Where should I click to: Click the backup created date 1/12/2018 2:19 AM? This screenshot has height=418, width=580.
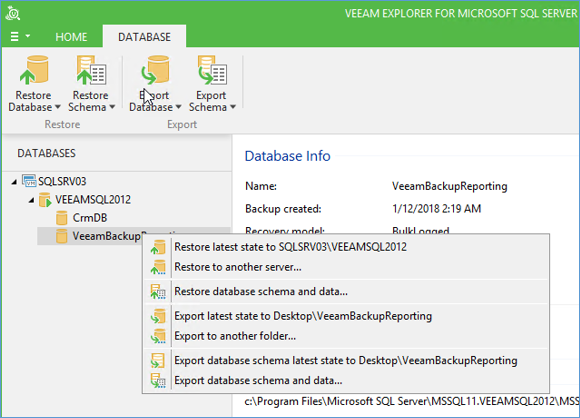pos(436,209)
